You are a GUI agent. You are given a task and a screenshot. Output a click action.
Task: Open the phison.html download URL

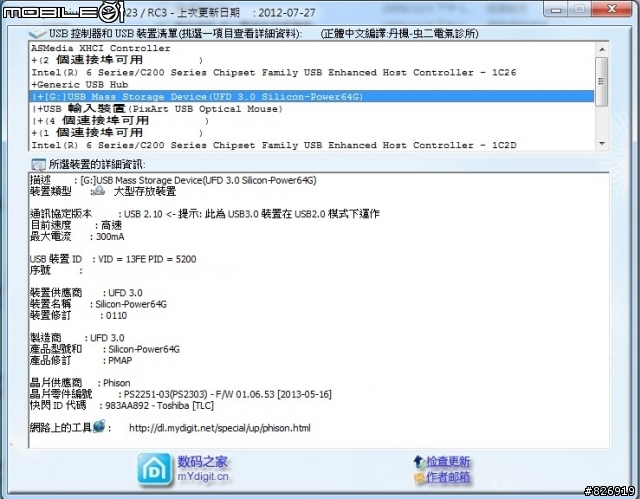[220, 428]
